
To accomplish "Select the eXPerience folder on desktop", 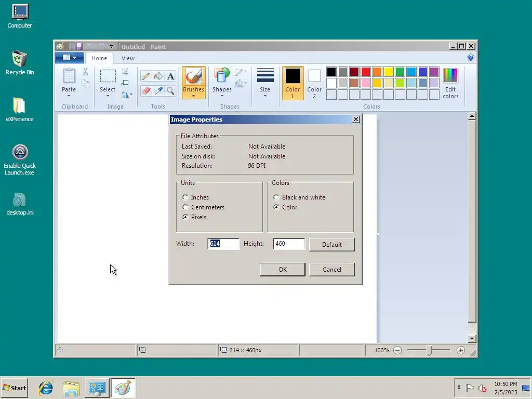I will [20, 110].
